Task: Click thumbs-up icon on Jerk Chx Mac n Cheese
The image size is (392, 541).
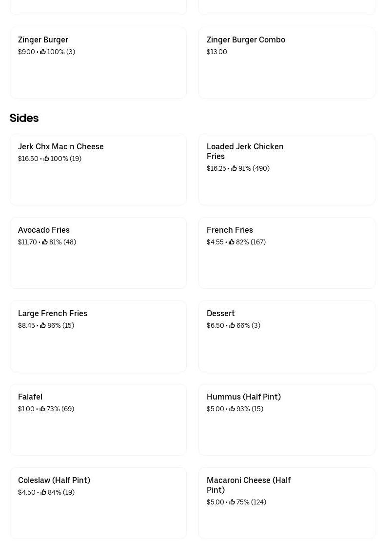Action: point(46,159)
